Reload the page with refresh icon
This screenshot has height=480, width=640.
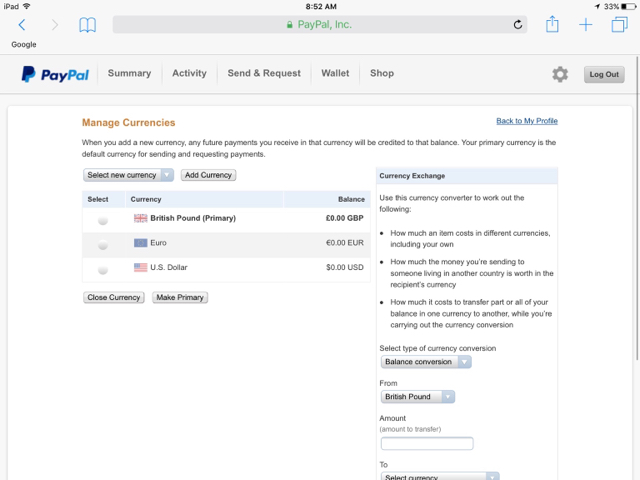tap(518, 24)
